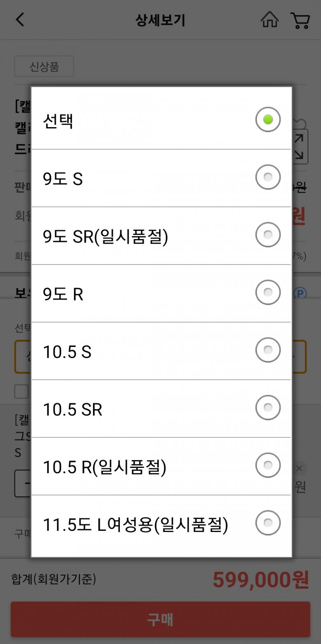Pick the 10.5 SR radio button

(267, 408)
